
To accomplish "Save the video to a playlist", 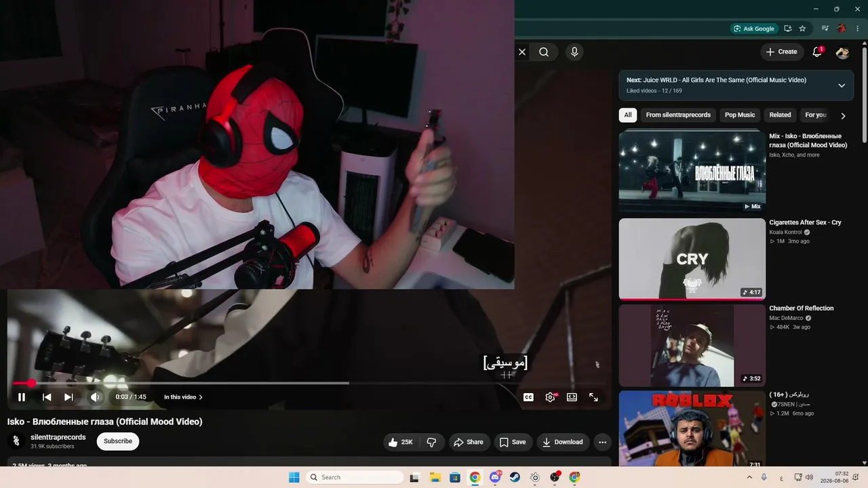I will click(x=513, y=442).
